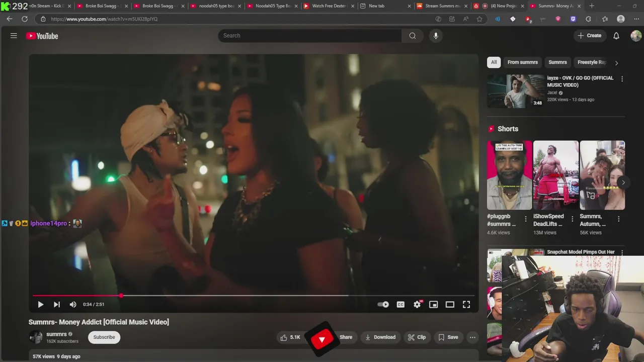This screenshot has height=362, width=644.
Task: Switch to the (4) New Project tab
Action: tap(499, 6)
